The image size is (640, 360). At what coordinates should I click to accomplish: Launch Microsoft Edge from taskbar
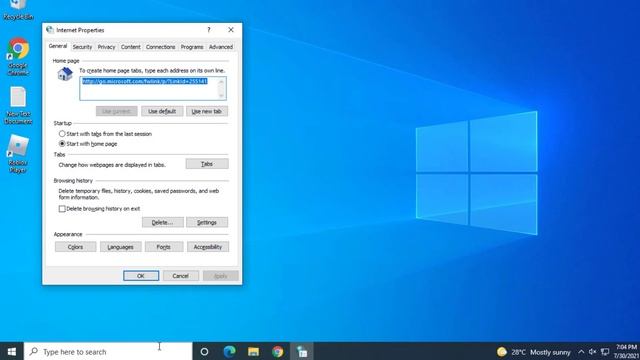coord(229,351)
